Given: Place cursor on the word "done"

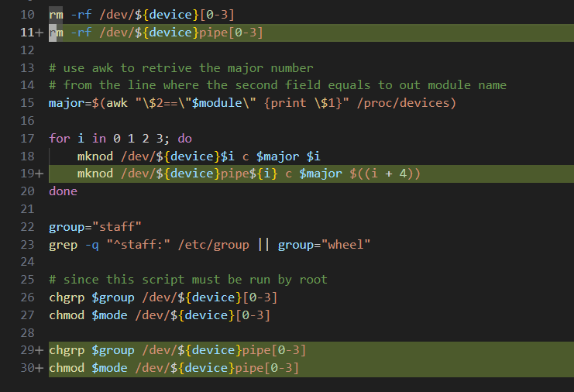Looking at the screenshot, I should pyautogui.click(x=63, y=191).
